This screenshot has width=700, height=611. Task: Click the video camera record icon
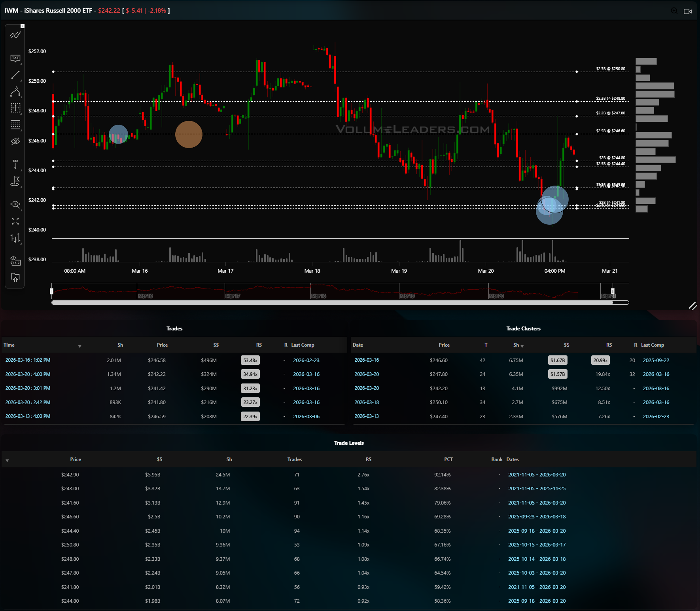pyautogui.click(x=688, y=11)
